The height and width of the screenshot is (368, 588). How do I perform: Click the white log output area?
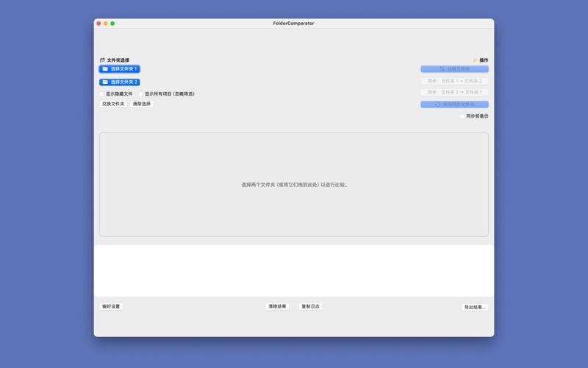(x=294, y=271)
